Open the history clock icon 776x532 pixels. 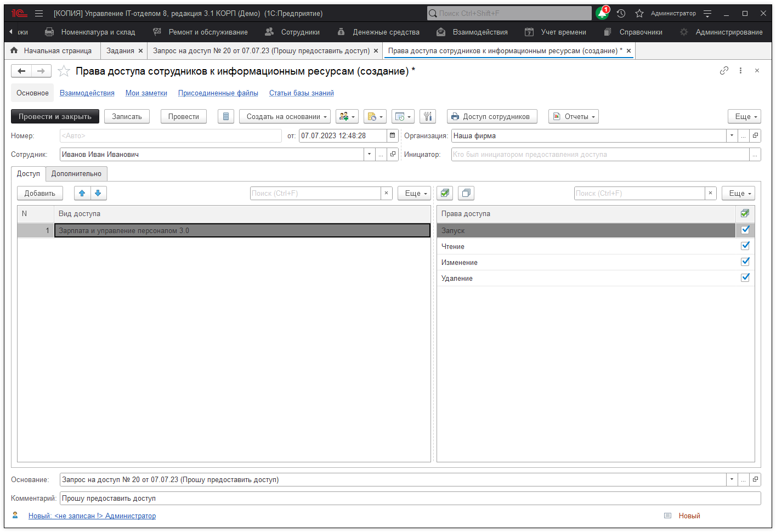click(x=621, y=13)
